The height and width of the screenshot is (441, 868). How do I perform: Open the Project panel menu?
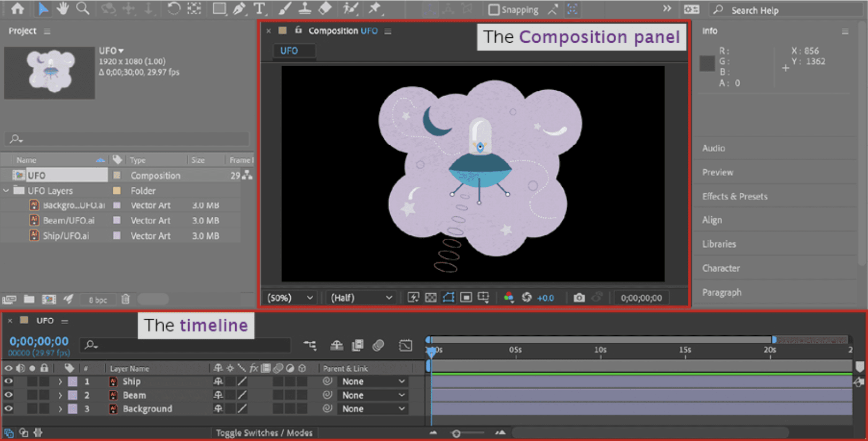(x=47, y=31)
